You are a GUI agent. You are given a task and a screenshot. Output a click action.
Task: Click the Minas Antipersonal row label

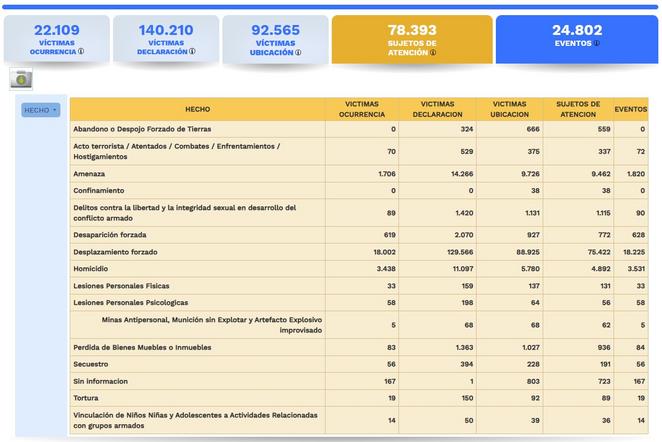[x=204, y=325]
